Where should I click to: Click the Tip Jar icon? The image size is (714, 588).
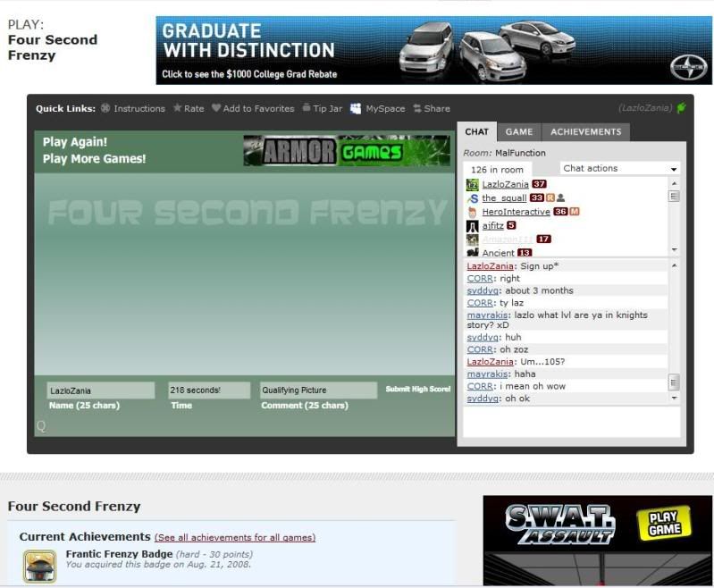(x=307, y=107)
